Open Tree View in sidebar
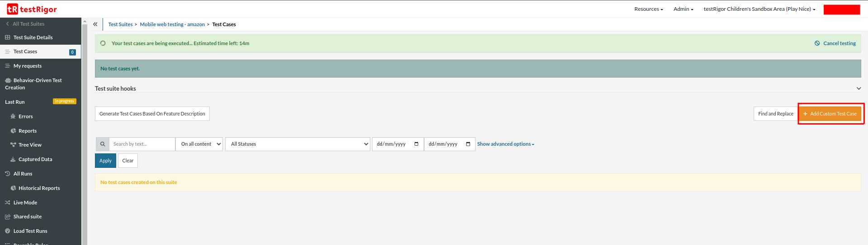 click(30, 145)
